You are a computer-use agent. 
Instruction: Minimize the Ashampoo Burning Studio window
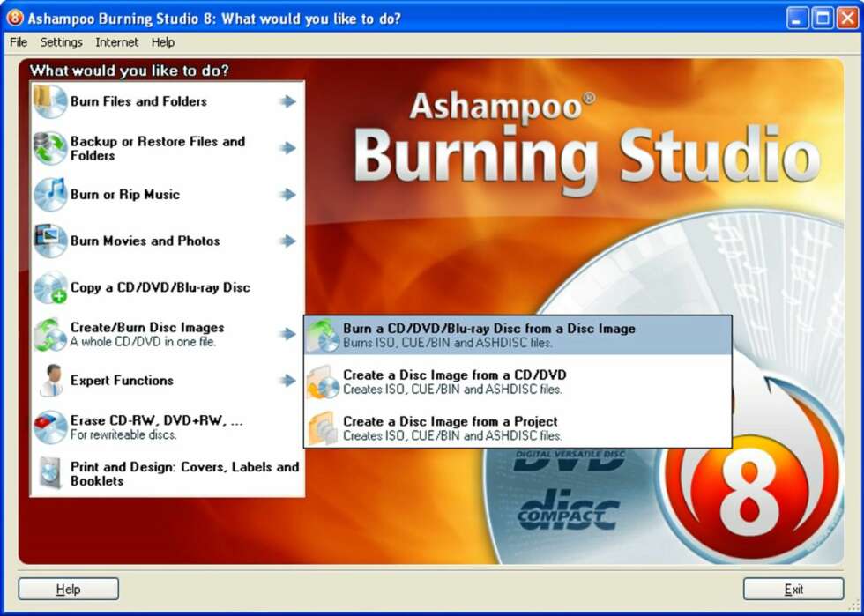click(797, 19)
